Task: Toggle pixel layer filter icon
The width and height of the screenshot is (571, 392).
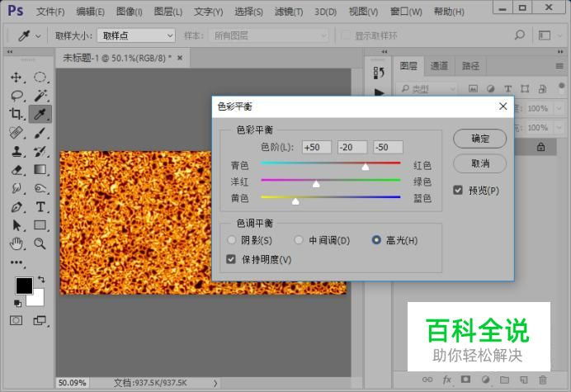Action: tap(473, 88)
